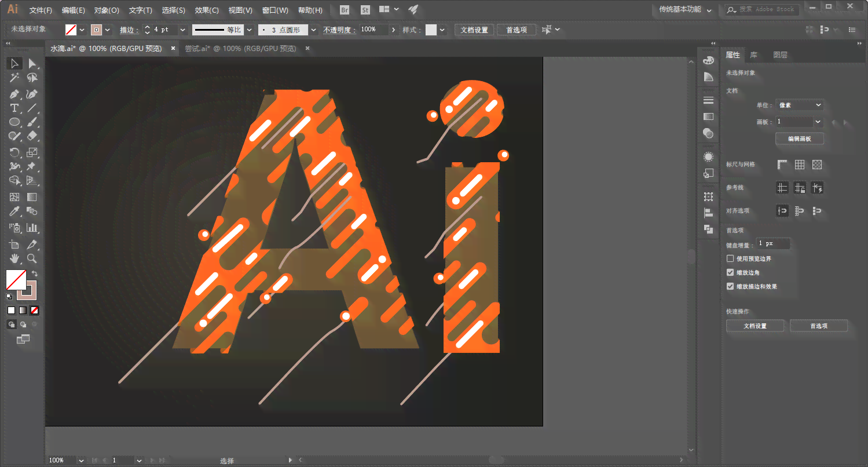Open the Stroke panel icon in dock
The width and height of the screenshot is (868, 467).
(708, 101)
